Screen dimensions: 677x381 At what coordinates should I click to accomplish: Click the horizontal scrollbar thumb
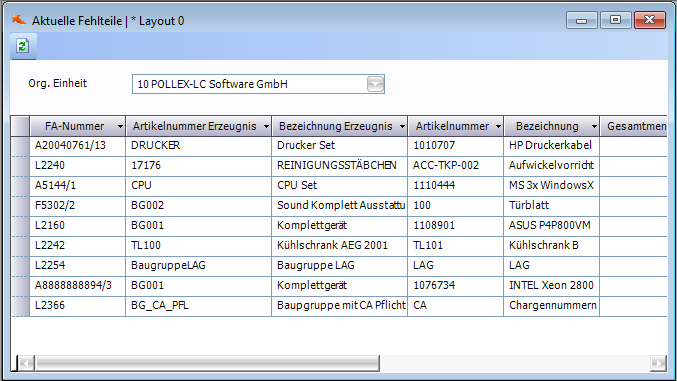click(x=207, y=363)
